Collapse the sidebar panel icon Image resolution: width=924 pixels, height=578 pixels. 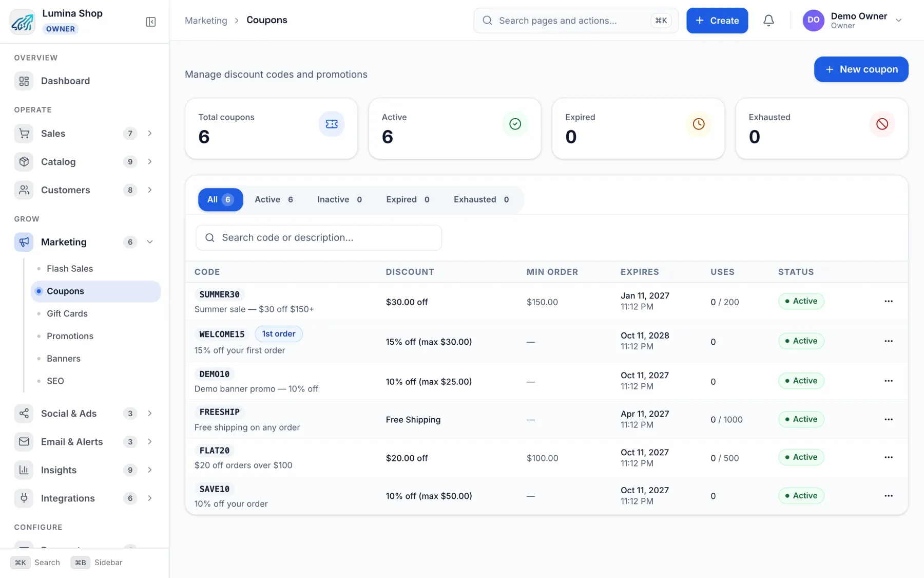pos(150,22)
